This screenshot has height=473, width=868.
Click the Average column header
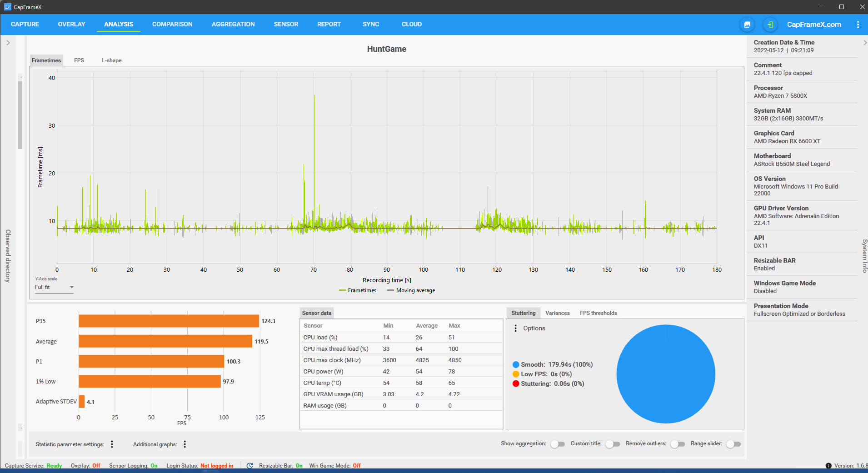coord(427,325)
